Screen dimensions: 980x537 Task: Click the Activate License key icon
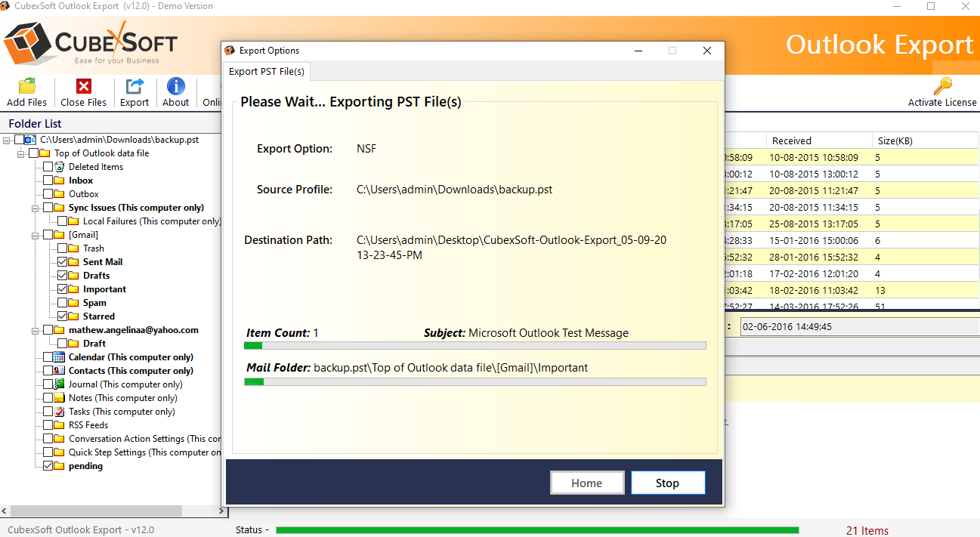coord(942,86)
